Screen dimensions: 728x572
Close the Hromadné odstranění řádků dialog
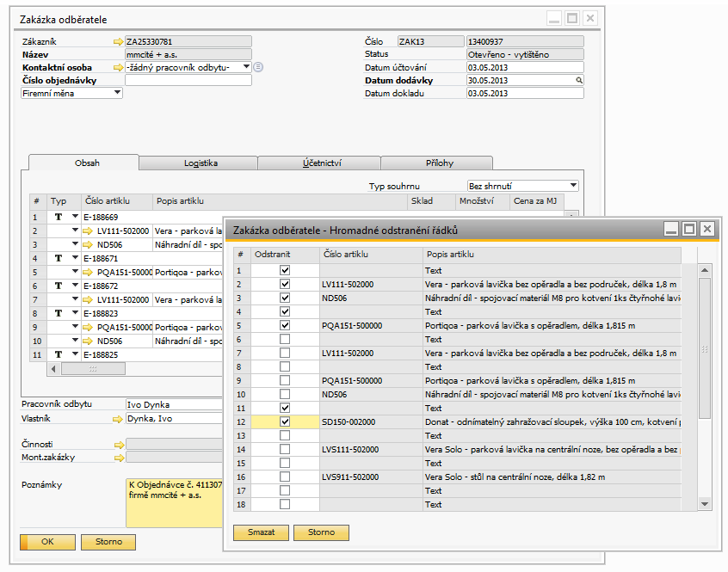click(x=707, y=229)
